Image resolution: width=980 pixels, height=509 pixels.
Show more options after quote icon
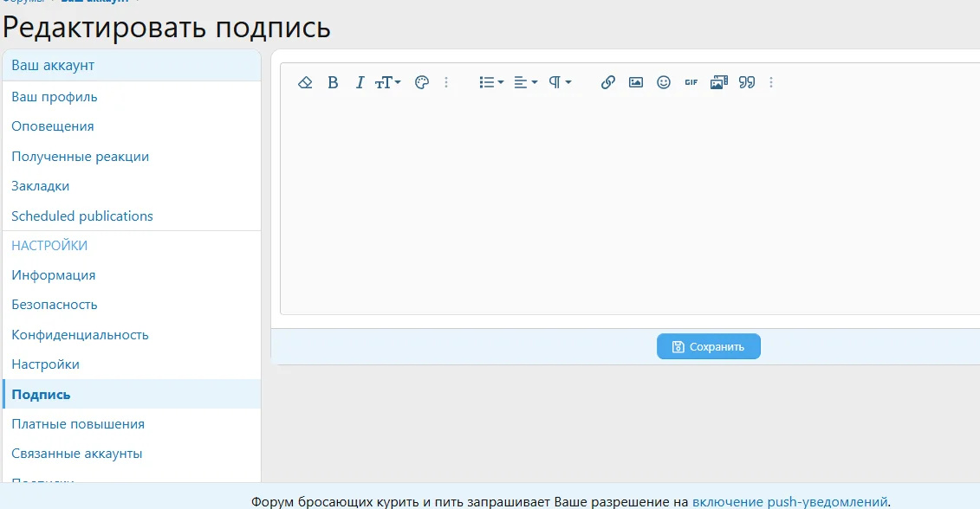click(x=771, y=82)
